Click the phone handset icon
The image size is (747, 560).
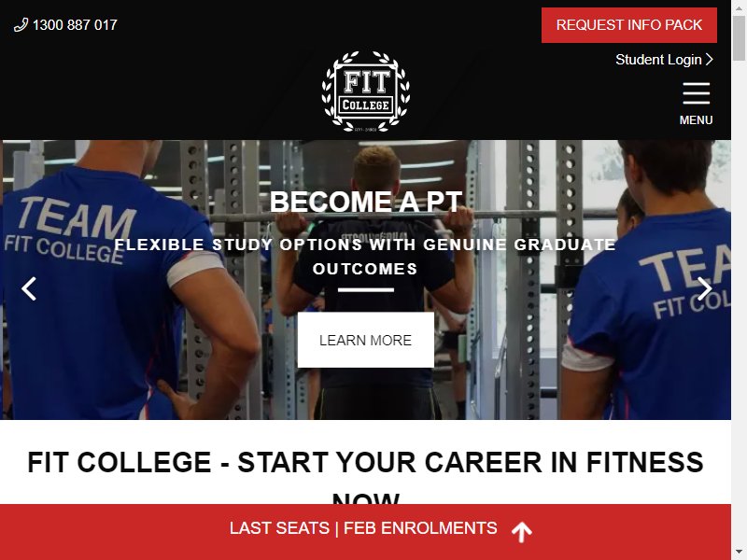tap(21, 25)
